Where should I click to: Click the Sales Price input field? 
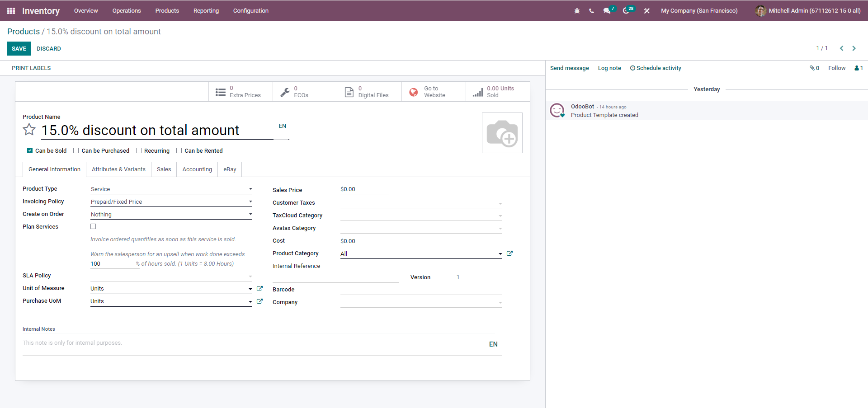click(364, 189)
